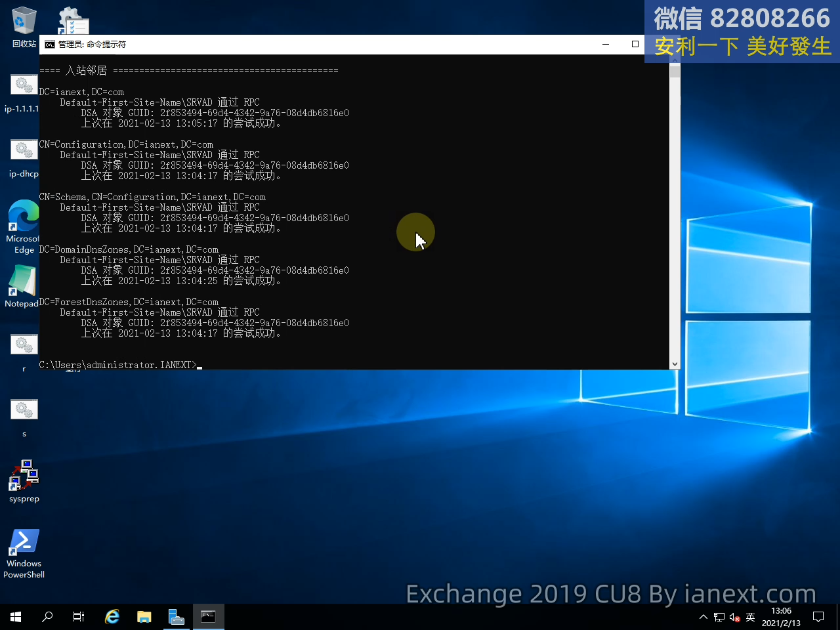The width and height of the screenshot is (840, 630).
Task: Click the DC=ianext,DC=com output line
Action: (x=81, y=92)
